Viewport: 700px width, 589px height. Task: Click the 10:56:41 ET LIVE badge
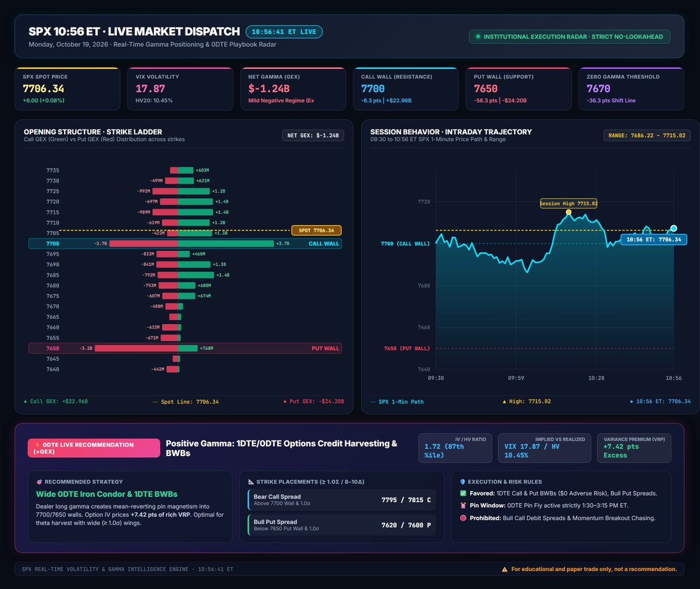[x=284, y=32]
